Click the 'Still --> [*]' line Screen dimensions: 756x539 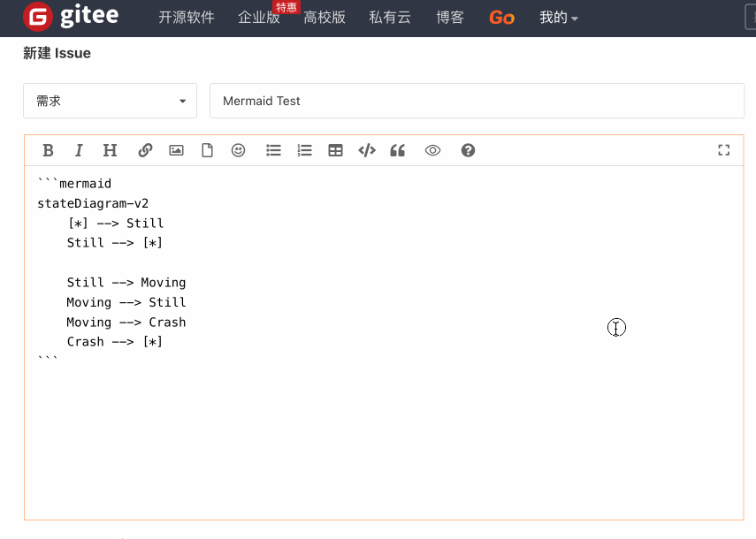pyautogui.click(x=115, y=243)
